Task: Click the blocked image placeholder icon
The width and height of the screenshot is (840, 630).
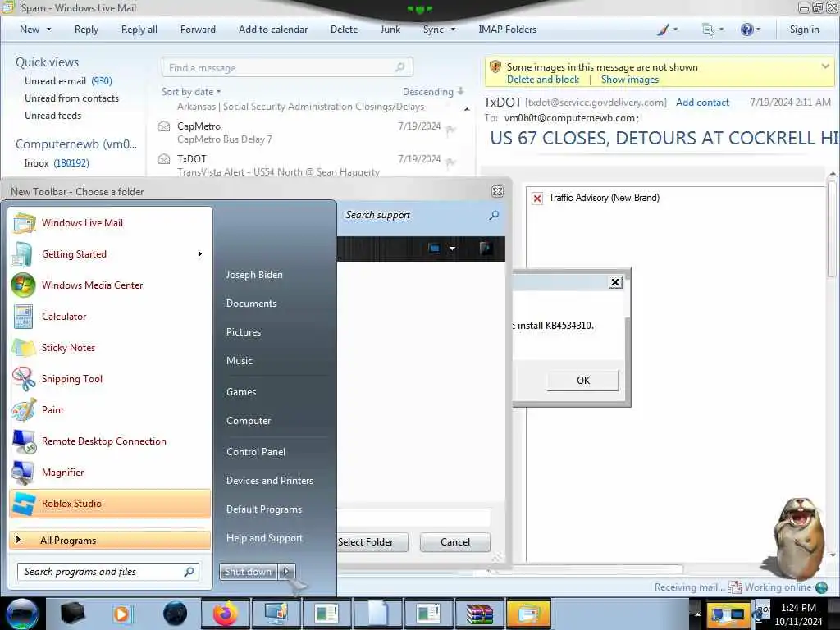Action: (536, 199)
